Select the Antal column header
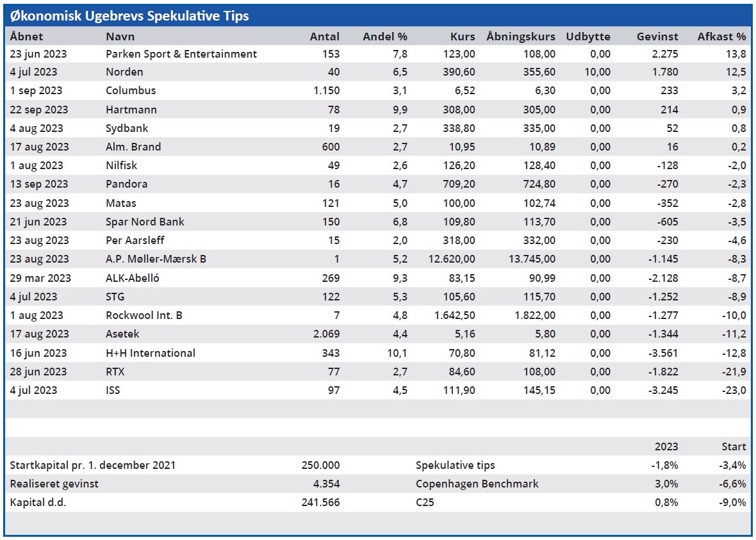The width and height of the screenshot is (756, 540). [x=324, y=37]
